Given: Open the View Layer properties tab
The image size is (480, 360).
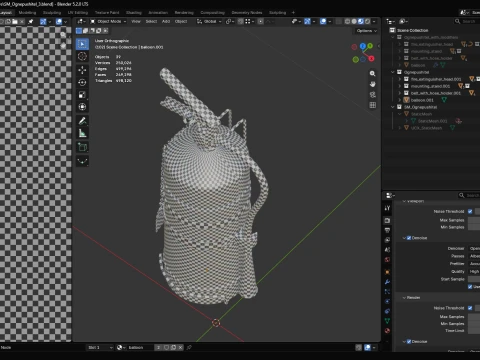Looking at the screenshot, I should point(387,240).
